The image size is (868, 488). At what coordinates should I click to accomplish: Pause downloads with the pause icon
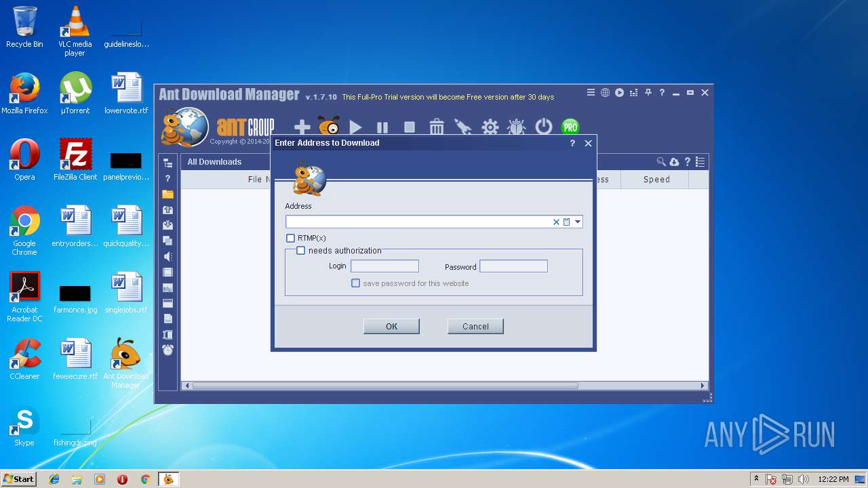382,127
